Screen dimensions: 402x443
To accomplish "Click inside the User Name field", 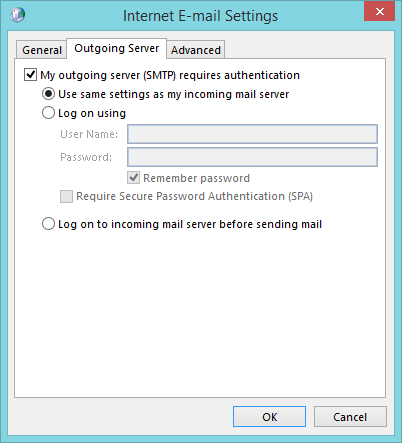I will [252, 134].
